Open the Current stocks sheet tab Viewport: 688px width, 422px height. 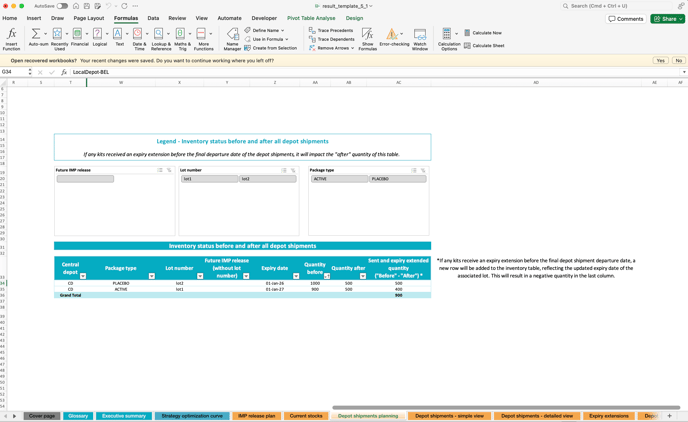(306, 416)
